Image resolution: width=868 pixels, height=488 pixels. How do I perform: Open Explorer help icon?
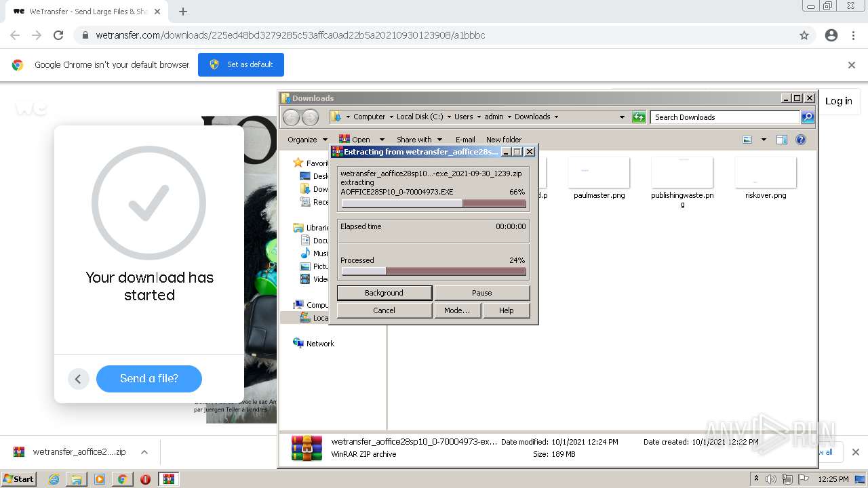[x=801, y=140]
